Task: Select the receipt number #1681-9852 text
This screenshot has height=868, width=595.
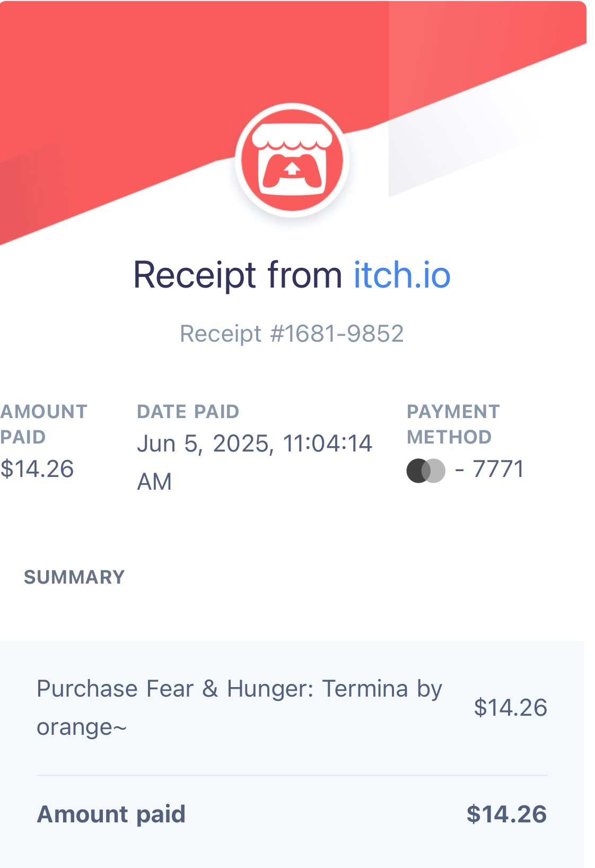Action: pyautogui.click(x=337, y=334)
